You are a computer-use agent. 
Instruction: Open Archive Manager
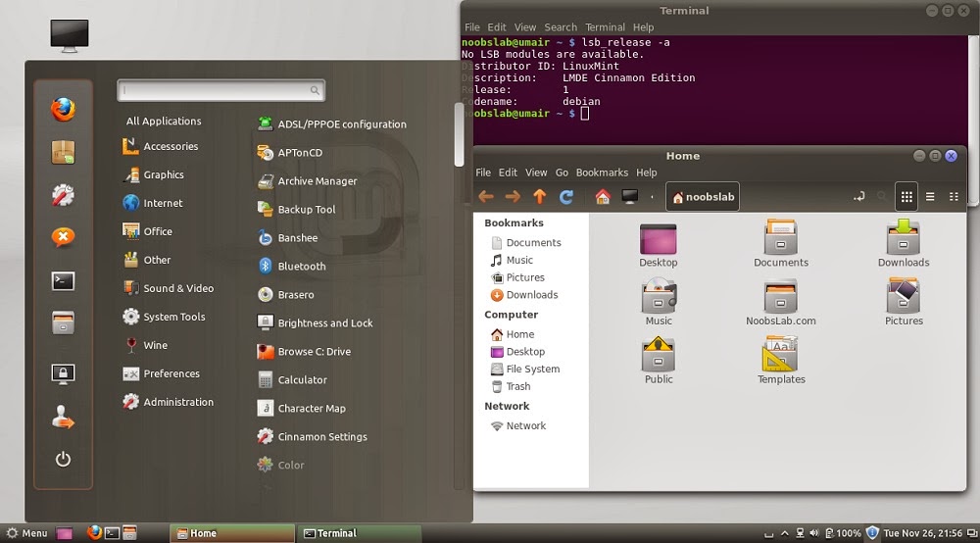(307, 181)
